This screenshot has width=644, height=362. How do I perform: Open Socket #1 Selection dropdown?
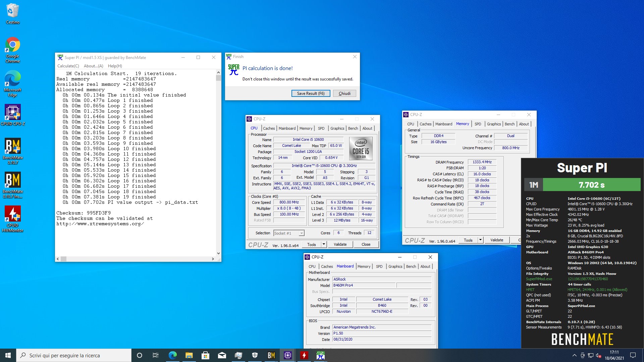tap(289, 233)
